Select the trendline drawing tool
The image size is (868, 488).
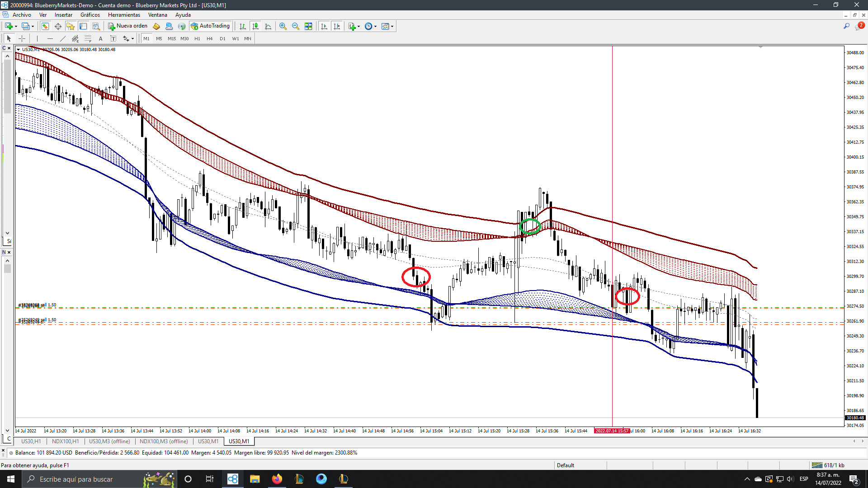tap(63, 39)
